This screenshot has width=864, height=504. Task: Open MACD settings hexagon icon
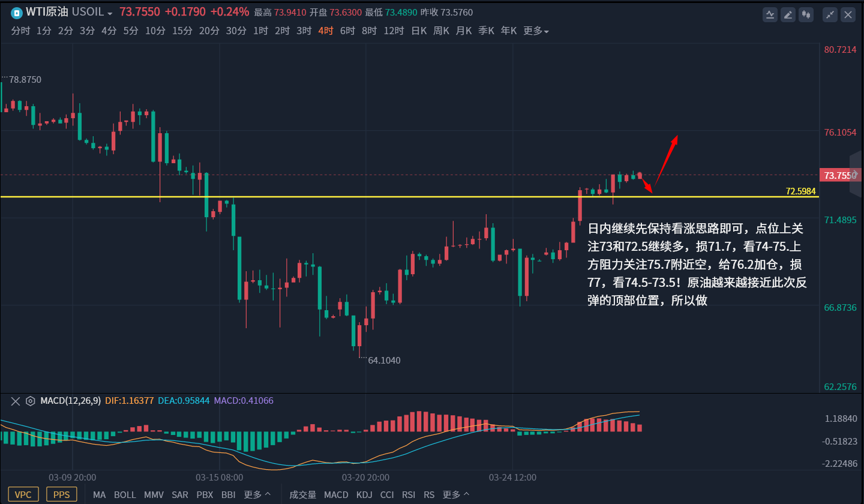point(30,401)
